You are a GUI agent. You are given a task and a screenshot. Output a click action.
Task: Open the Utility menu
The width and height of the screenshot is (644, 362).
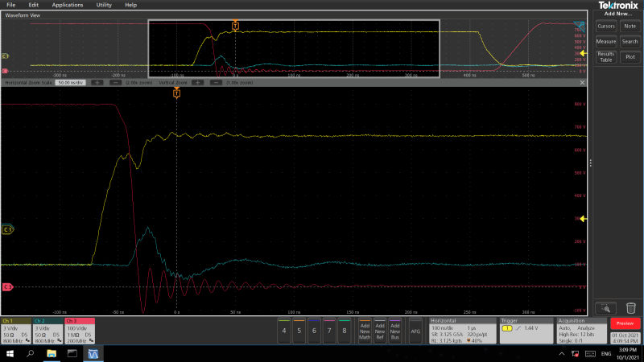point(104,5)
